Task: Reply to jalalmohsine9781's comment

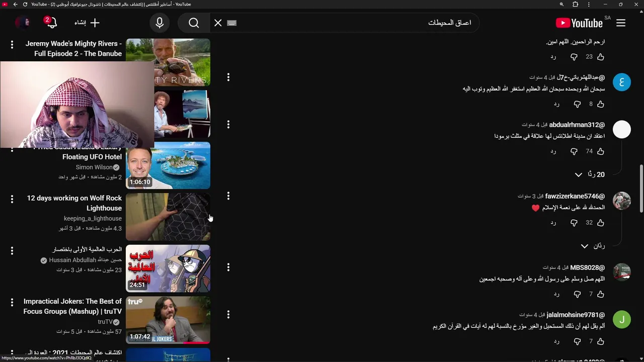Action: click(x=556, y=341)
